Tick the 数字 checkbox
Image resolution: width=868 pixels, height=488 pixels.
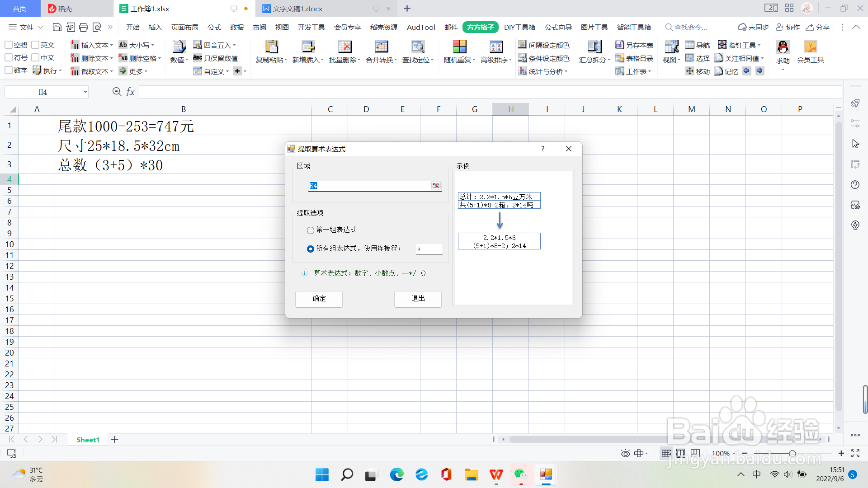tap(9, 70)
